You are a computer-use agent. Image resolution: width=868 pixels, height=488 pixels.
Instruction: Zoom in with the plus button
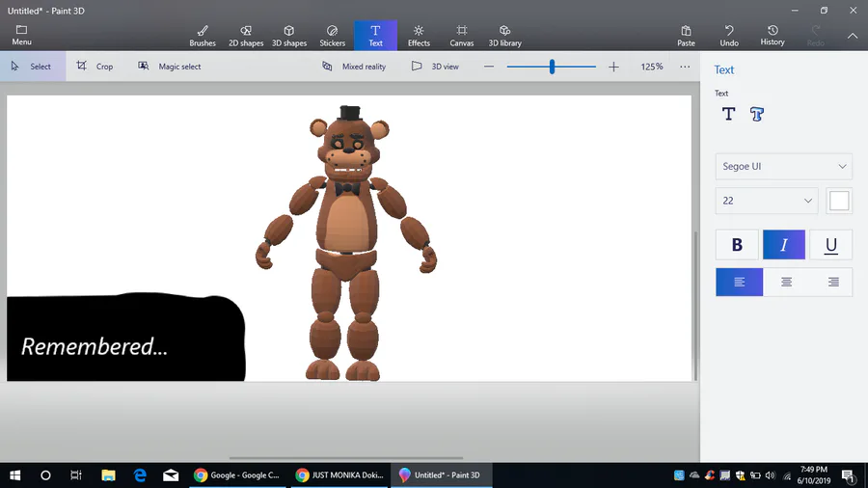click(613, 67)
